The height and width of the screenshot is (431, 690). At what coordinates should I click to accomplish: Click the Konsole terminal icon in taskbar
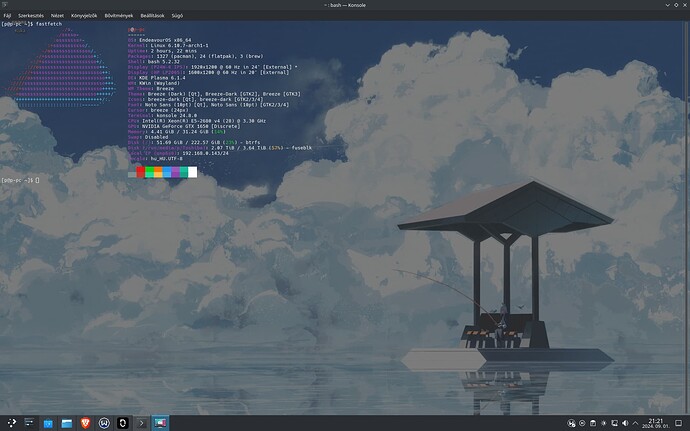[x=141, y=423]
